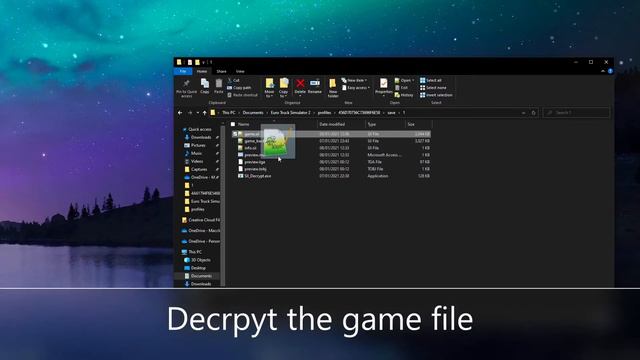The width and height of the screenshot is (640, 360).
Task: Switch to the Home ribbon tab
Action: coord(202,71)
